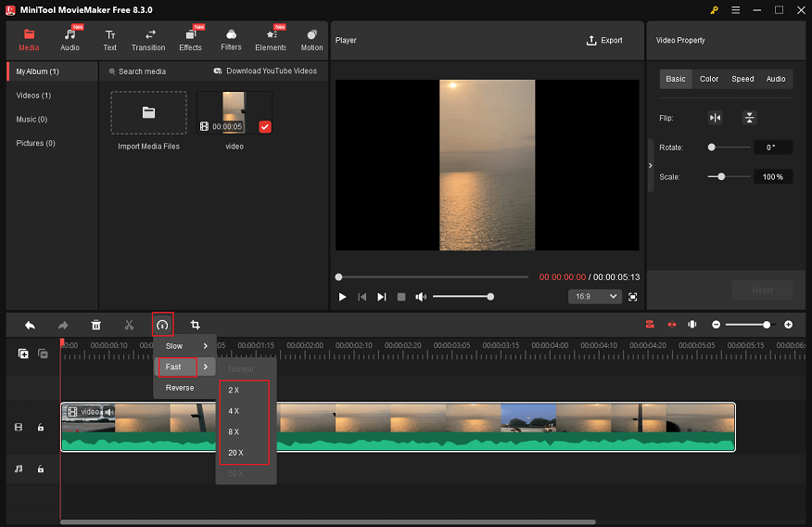Switch to the Basic property tab
Viewport: 812px width, 527px height.
coord(676,79)
